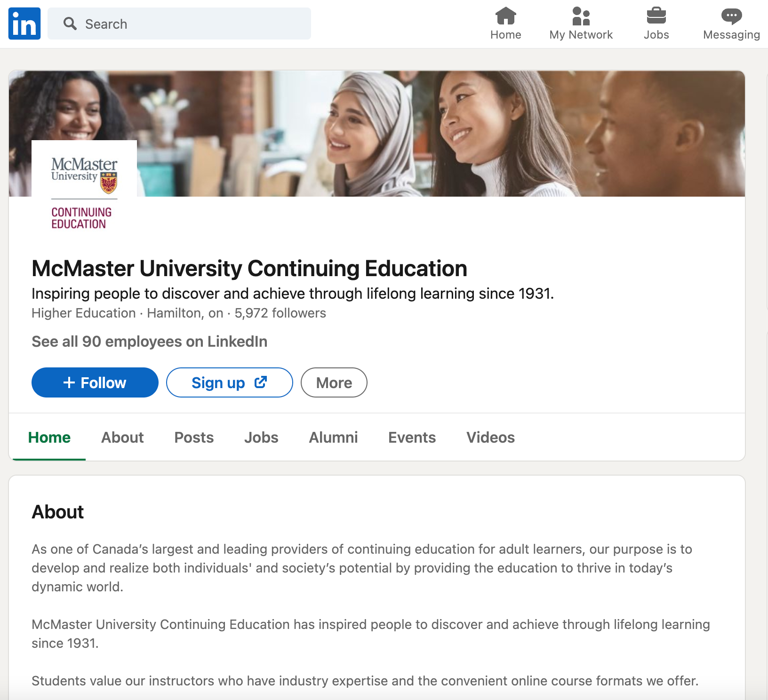Screen dimensions: 768x700
Task: Click the plus icon on Follow button
Action: [x=69, y=382]
